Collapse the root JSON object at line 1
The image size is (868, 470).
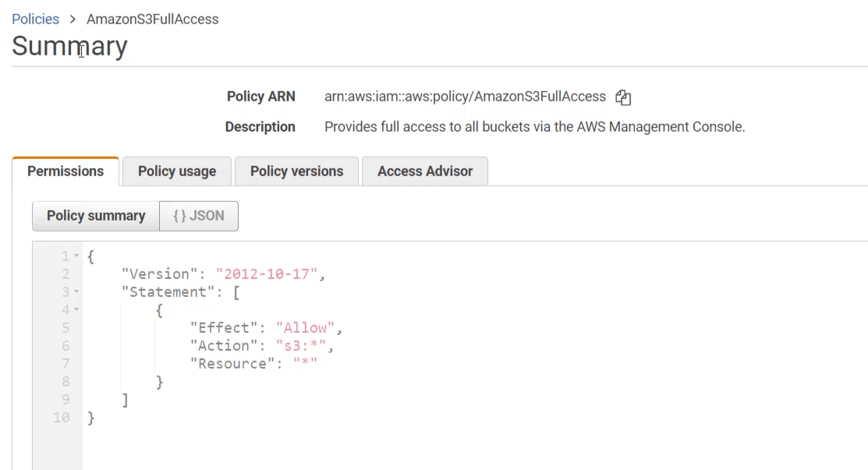click(76, 256)
